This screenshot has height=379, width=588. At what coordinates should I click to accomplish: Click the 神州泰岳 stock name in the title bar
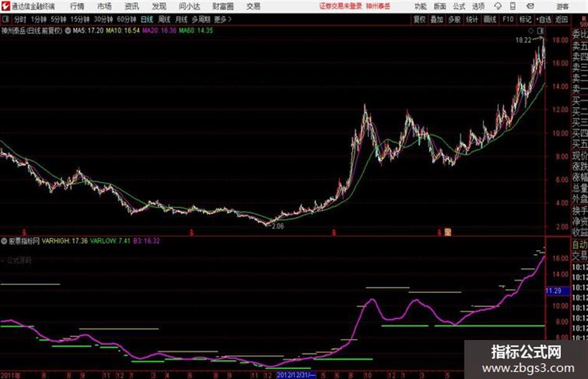(378, 6)
